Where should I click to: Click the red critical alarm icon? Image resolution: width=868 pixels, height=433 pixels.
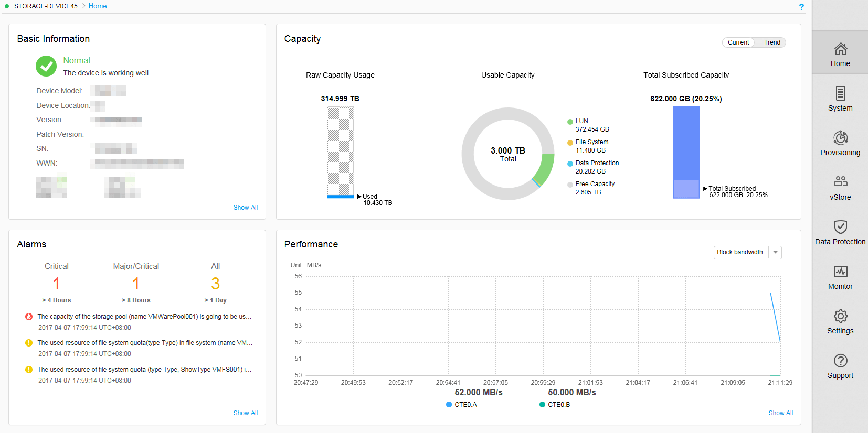pyautogui.click(x=29, y=317)
